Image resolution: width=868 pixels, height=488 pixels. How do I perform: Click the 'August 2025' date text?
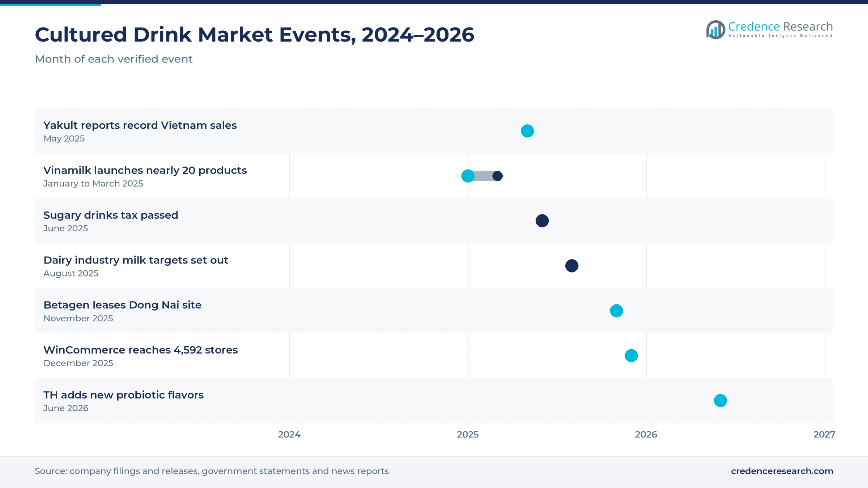71,274
